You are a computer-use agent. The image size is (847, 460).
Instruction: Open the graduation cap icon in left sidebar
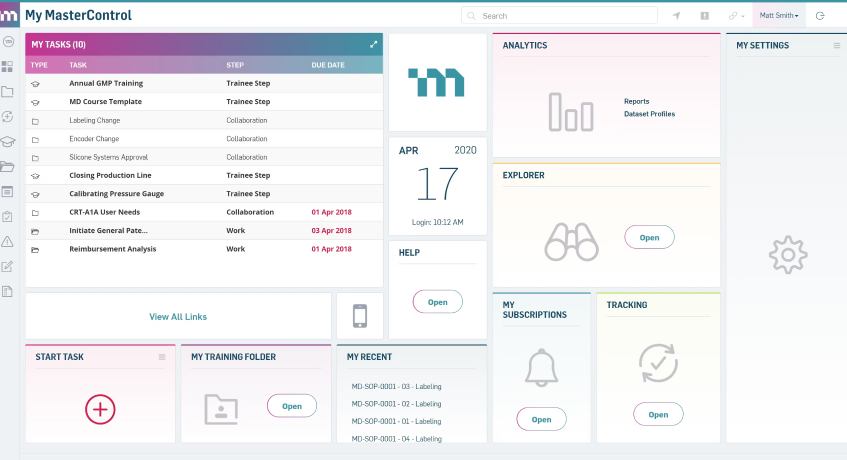pyautogui.click(x=8, y=142)
